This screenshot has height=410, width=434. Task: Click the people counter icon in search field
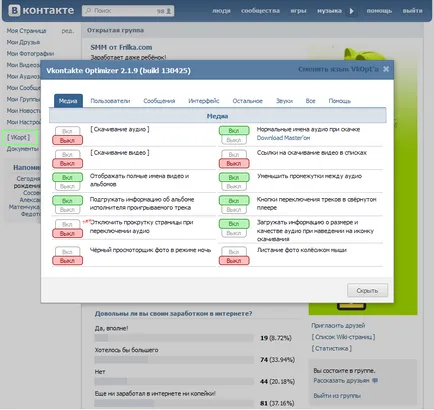click(x=169, y=11)
